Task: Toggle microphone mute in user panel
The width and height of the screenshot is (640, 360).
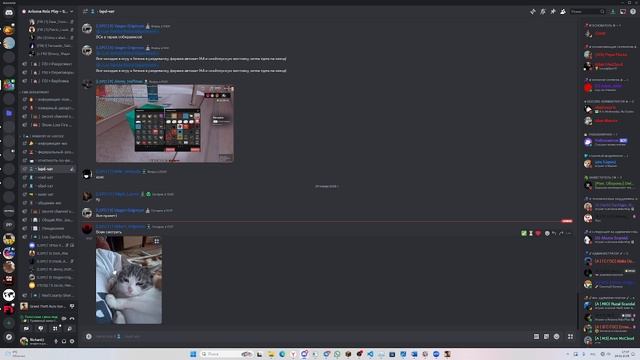Action: 56,341
